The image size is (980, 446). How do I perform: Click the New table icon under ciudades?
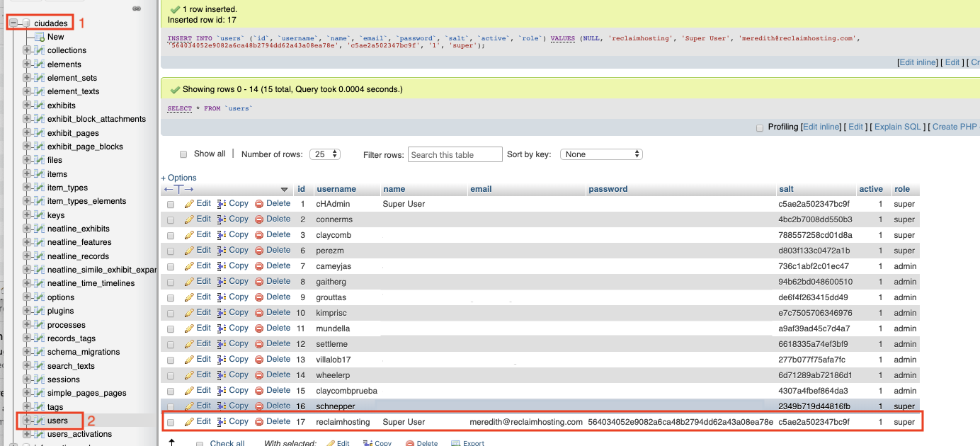point(40,37)
